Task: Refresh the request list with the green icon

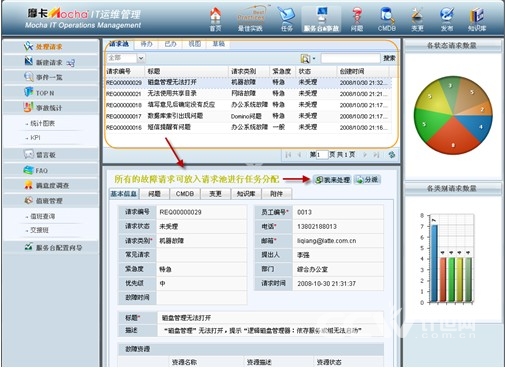Action: [392, 155]
